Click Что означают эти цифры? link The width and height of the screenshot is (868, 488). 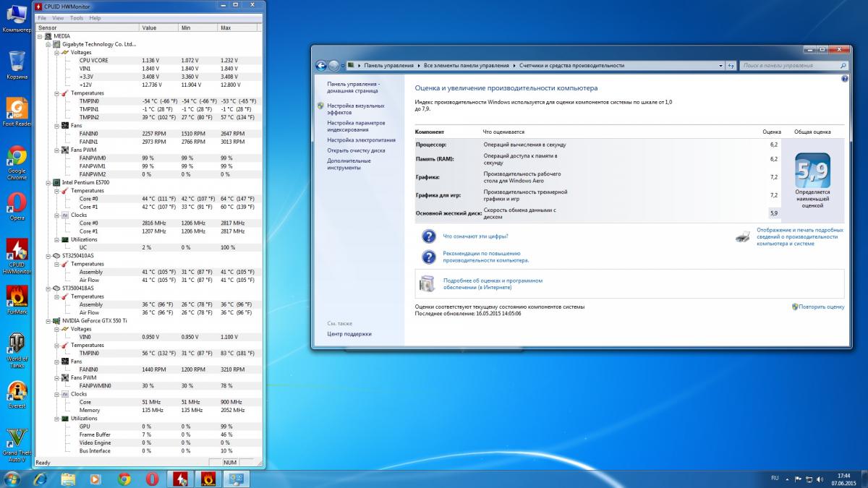coord(475,236)
